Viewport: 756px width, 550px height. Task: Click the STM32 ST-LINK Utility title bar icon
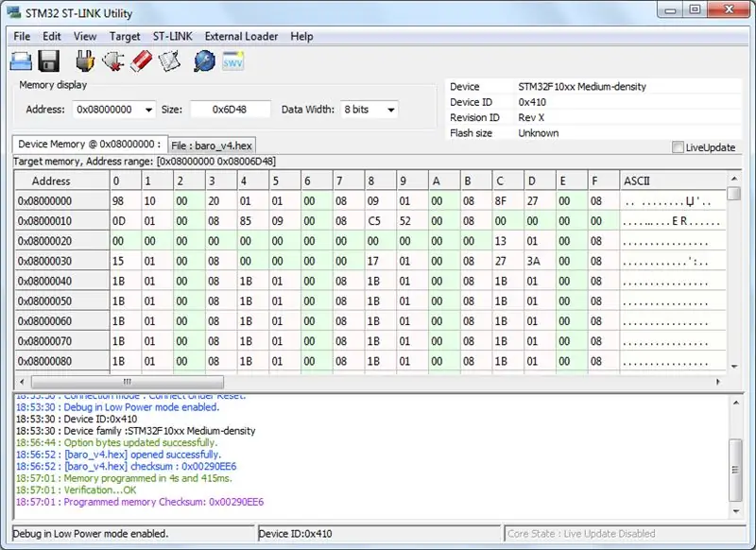[x=14, y=12]
